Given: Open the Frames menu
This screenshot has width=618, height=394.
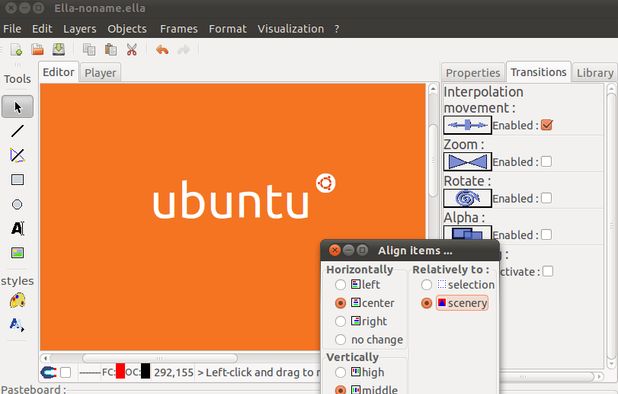Looking at the screenshot, I should tap(179, 29).
